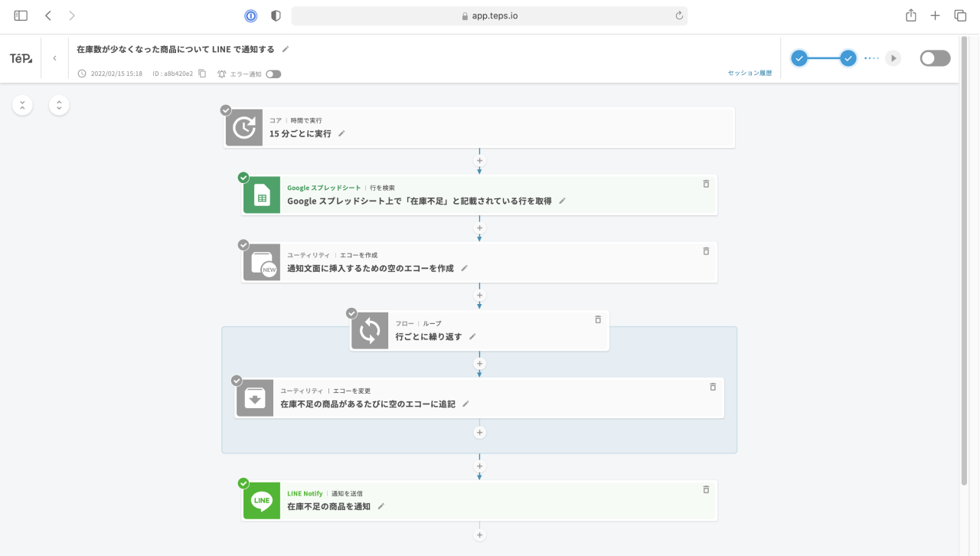Delete the LINE Notify step

coord(706,489)
